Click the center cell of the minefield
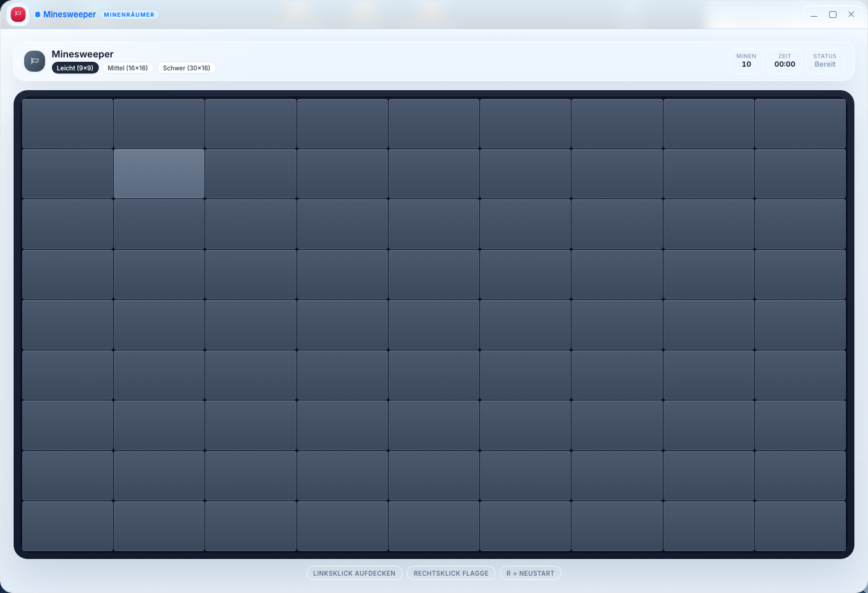The width and height of the screenshot is (868, 593). point(434,324)
